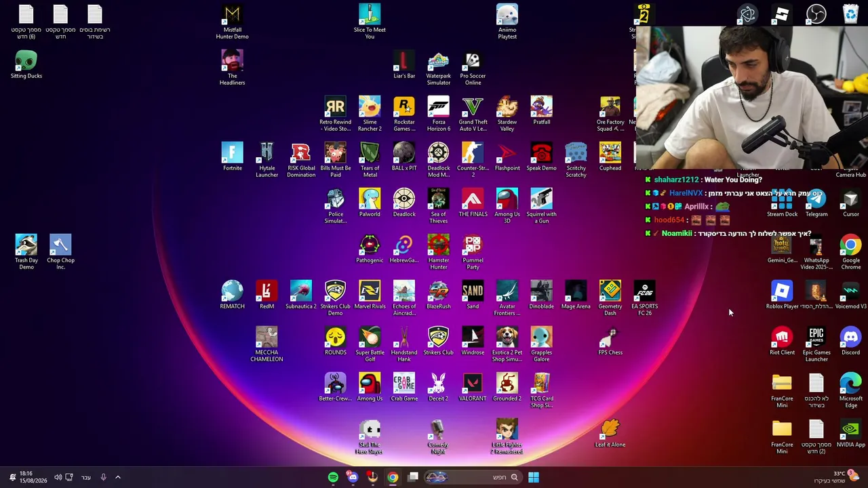The image size is (868, 488).
Task: Open Google Chrome desktop shortcut
Action: (850, 253)
